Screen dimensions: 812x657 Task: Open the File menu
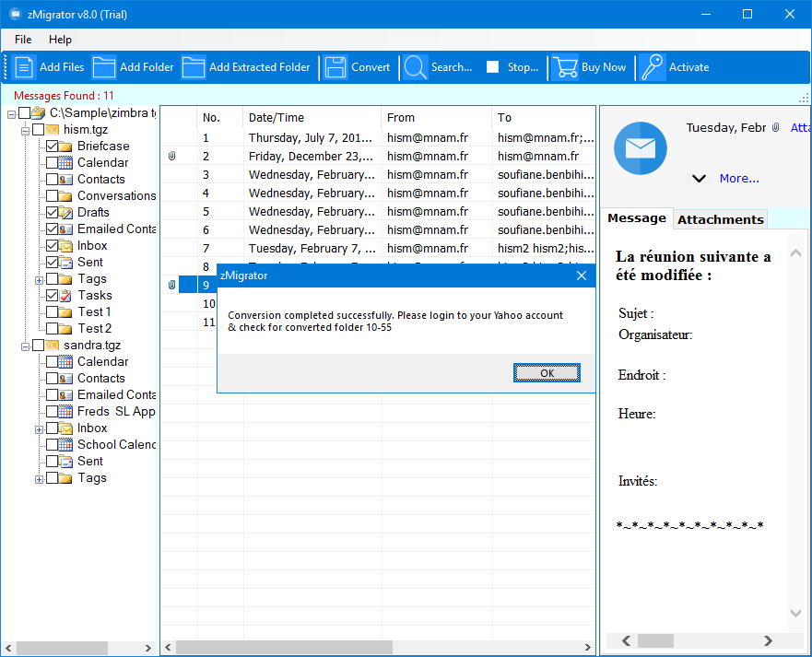pos(23,40)
